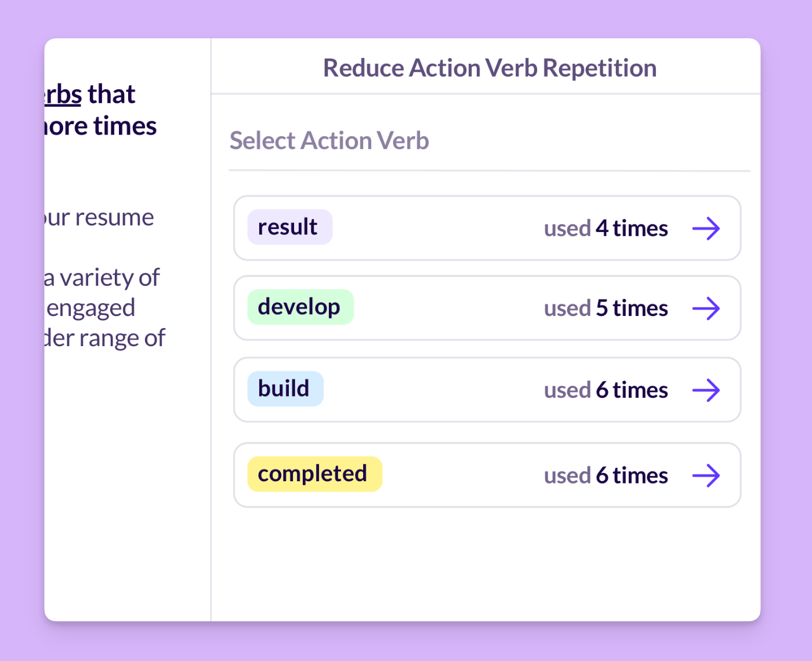Click the "der range of" text line
Screen dimensions: 812x661
tap(106, 338)
